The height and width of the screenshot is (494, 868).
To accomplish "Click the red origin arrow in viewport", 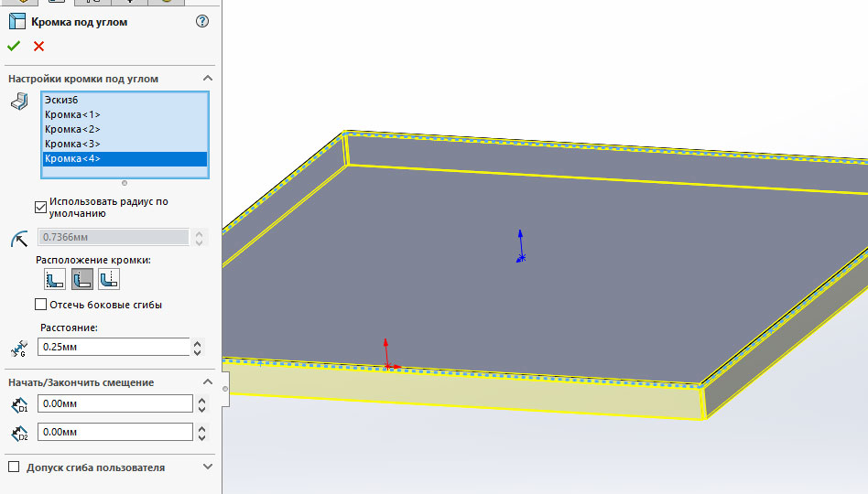I will click(387, 353).
